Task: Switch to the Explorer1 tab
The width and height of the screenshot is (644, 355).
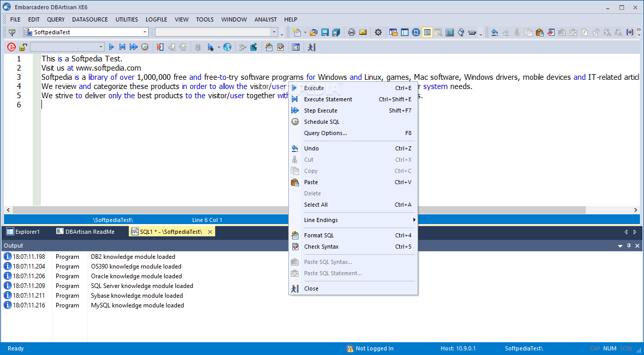Action: (23, 232)
